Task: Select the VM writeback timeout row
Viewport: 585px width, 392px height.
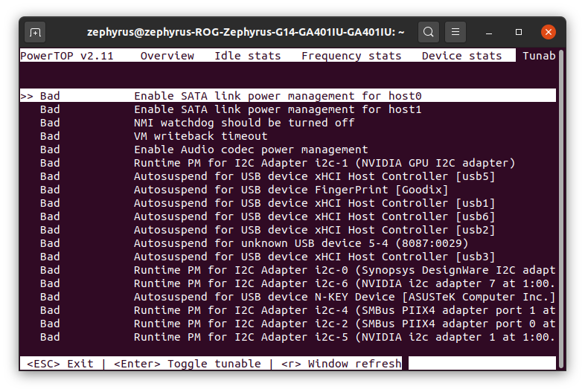Action: click(x=287, y=136)
